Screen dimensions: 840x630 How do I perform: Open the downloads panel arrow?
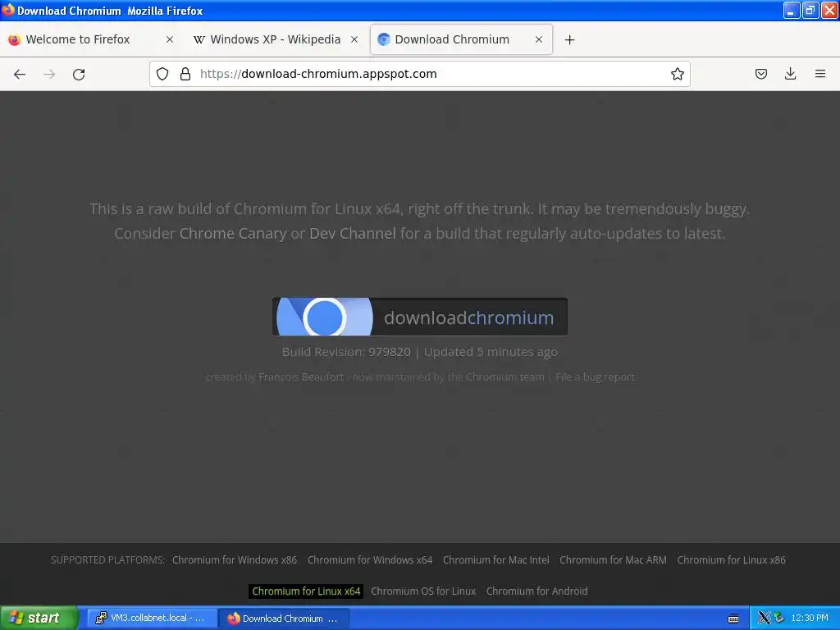790,74
